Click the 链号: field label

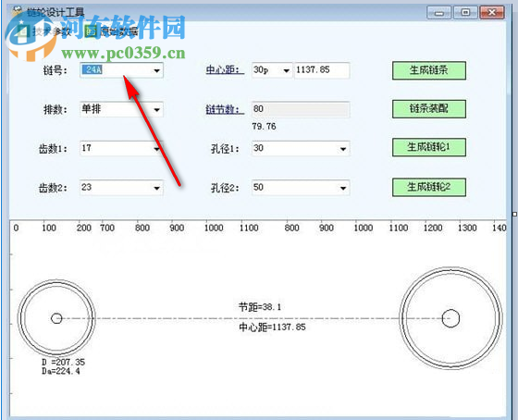click(x=55, y=70)
